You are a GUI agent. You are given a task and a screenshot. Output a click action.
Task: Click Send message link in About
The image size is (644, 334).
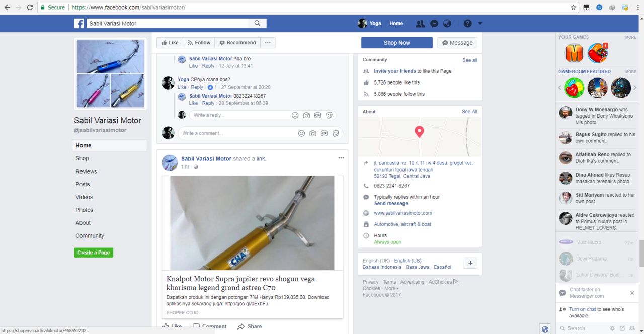point(391,203)
